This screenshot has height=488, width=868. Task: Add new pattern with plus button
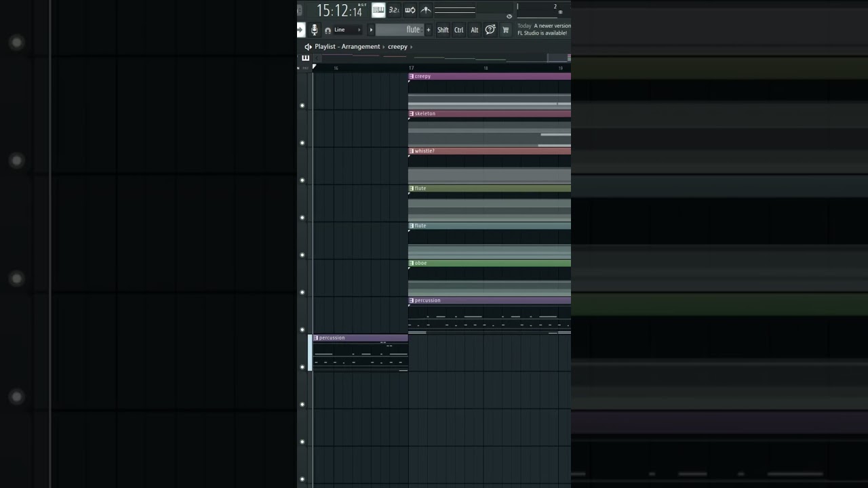[428, 30]
